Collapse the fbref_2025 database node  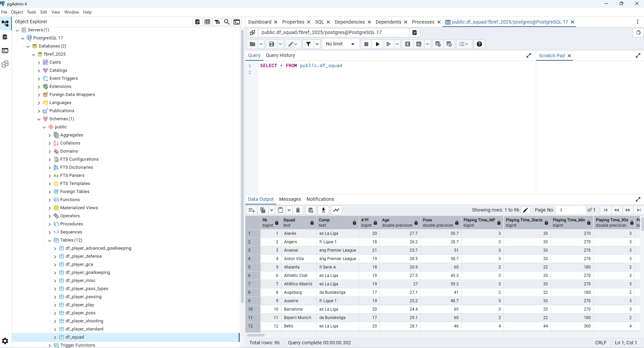(34, 55)
